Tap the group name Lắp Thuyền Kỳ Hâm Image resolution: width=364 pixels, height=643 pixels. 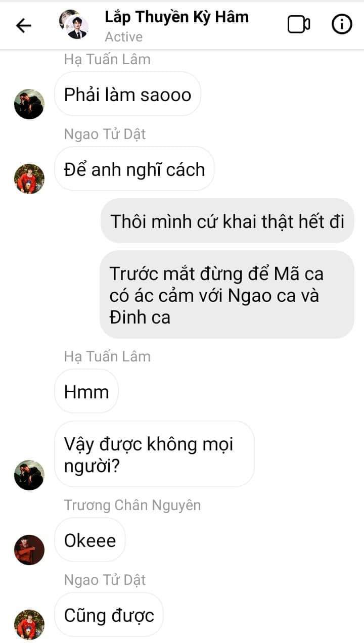tap(176, 17)
